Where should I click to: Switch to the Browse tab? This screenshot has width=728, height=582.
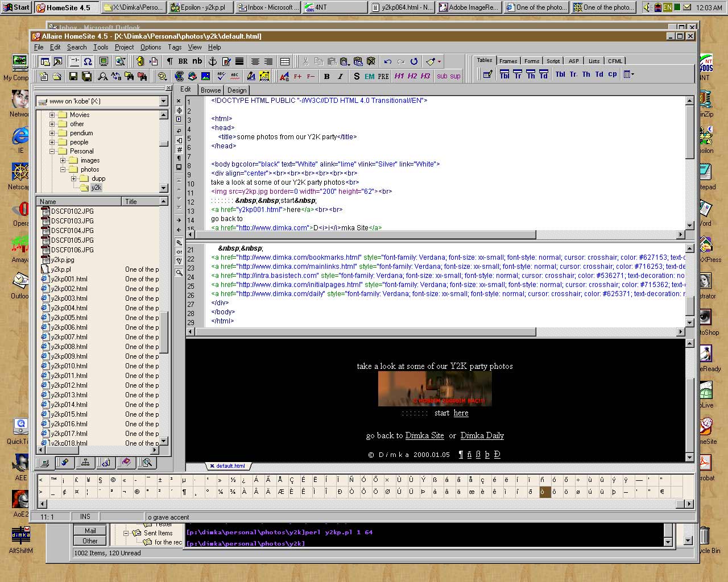click(210, 90)
